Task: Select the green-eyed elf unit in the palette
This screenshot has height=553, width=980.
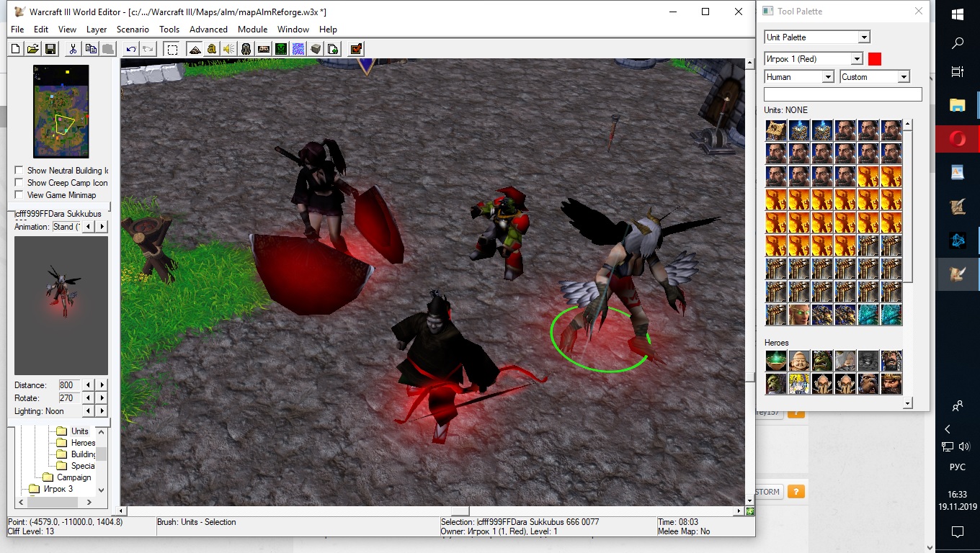Action: pyautogui.click(x=799, y=315)
